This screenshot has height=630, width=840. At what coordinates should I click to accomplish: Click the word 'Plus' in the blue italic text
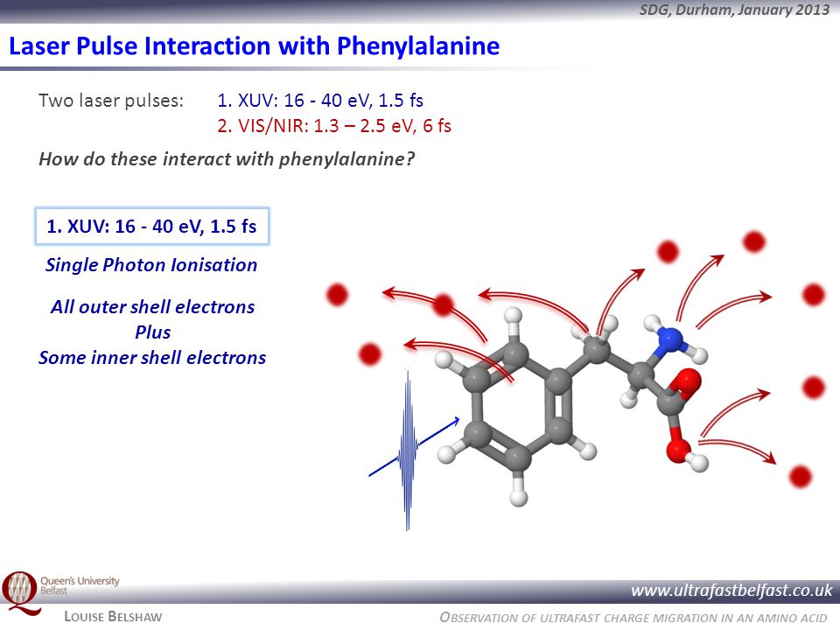pyautogui.click(x=152, y=332)
